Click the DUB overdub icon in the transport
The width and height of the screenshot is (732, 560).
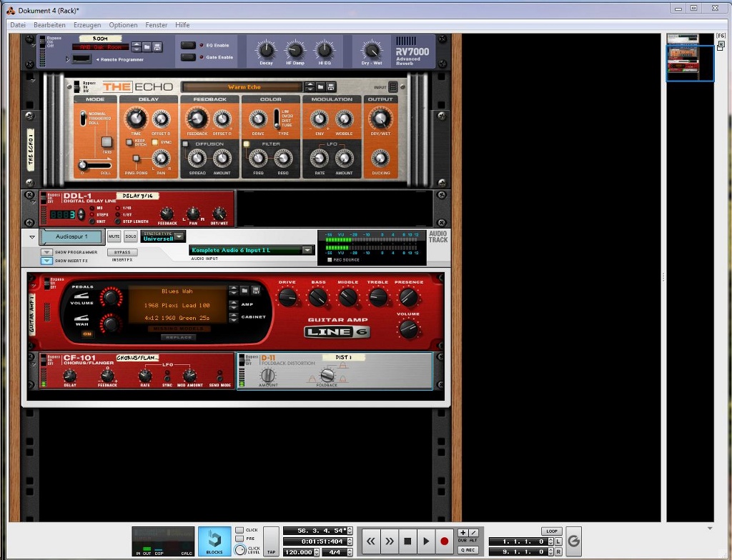click(x=465, y=534)
